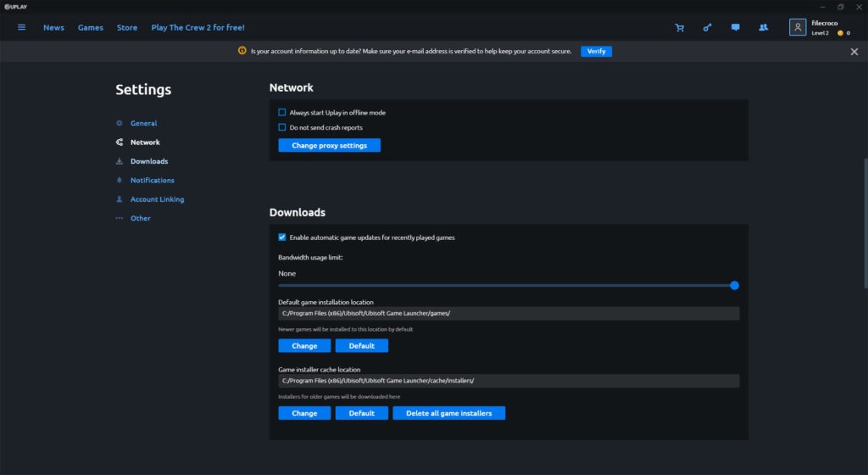Viewport: 868px width, 475px height.
Task: Click the General gear icon
Action: coord(119,123)
